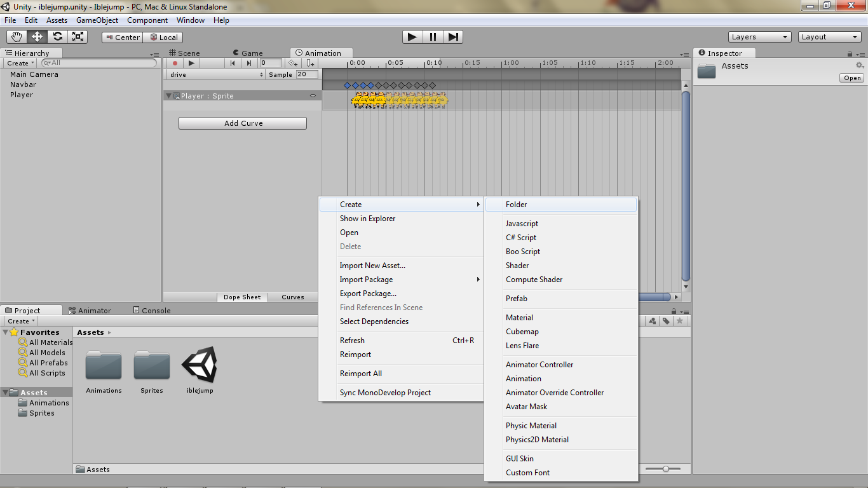Select the Rotate tool in the toolbar
This screenshot has width=868, height=488.
point(57,37)
